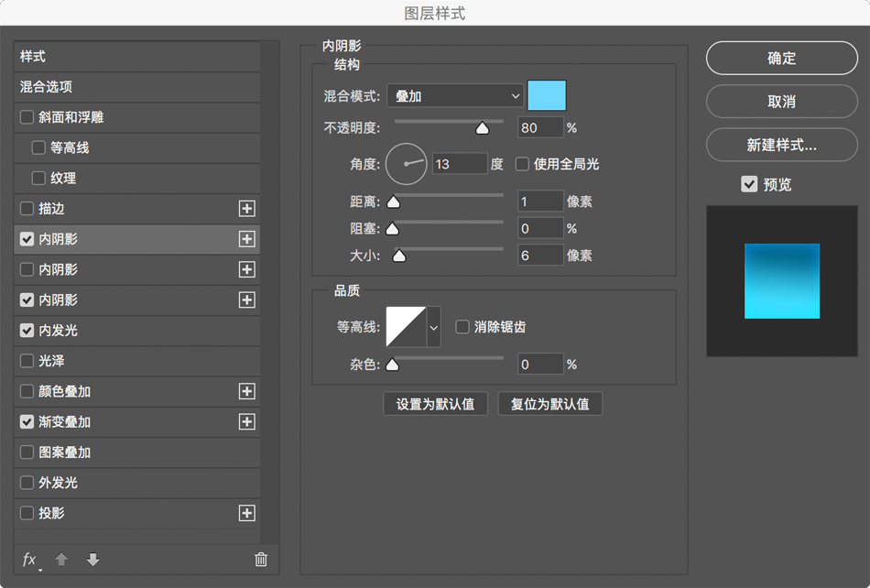
Task: Enable the 光泽 checkbox
Action: tap(27, 361)
